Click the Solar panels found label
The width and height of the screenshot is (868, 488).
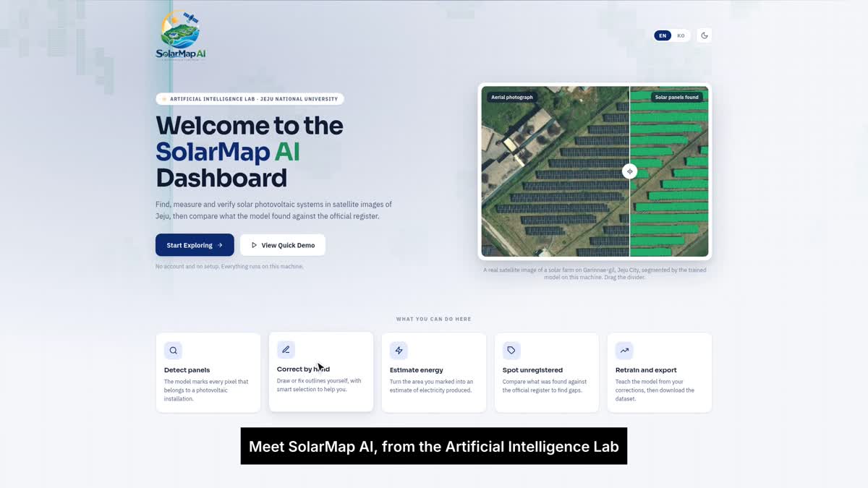point(677,97)
